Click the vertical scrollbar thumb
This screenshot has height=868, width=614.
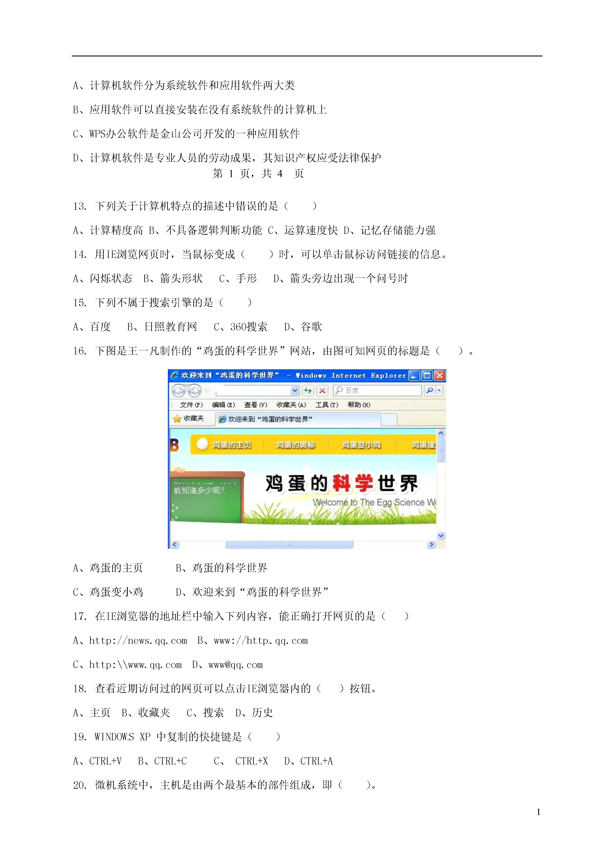click(441, 450)
